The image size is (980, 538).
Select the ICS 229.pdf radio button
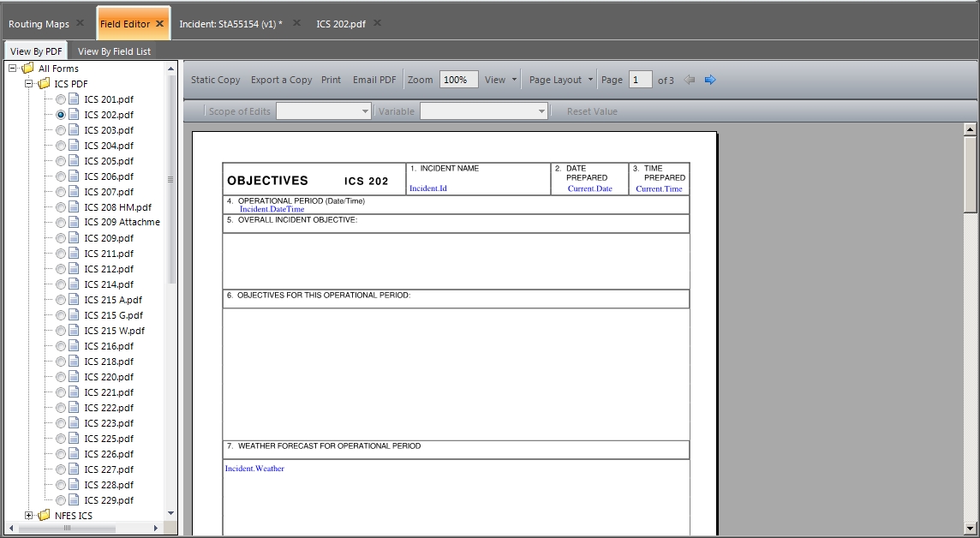(61, 500)
